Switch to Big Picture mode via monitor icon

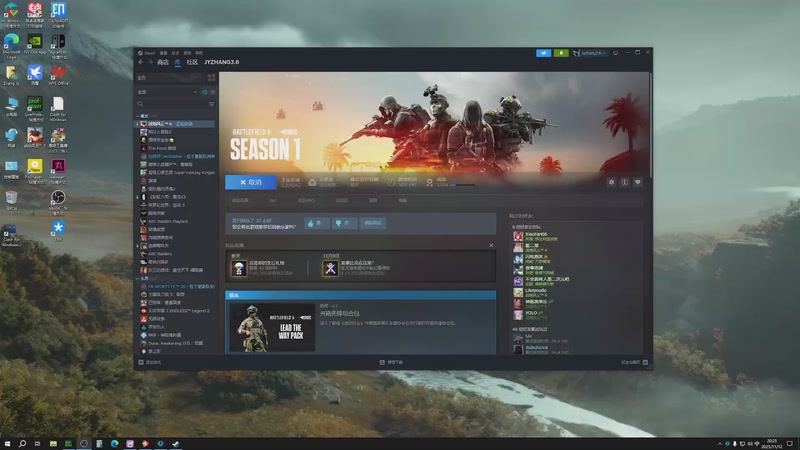615,53
